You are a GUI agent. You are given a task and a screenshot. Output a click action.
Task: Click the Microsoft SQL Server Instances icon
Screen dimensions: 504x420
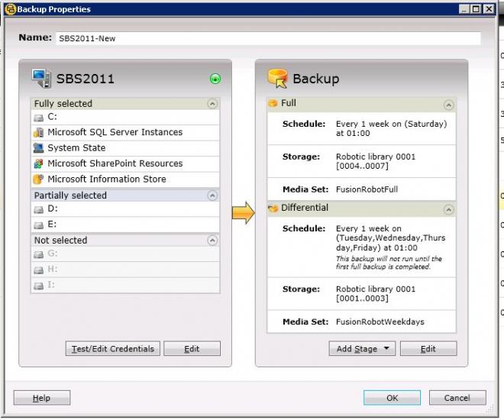pos(39,132)
